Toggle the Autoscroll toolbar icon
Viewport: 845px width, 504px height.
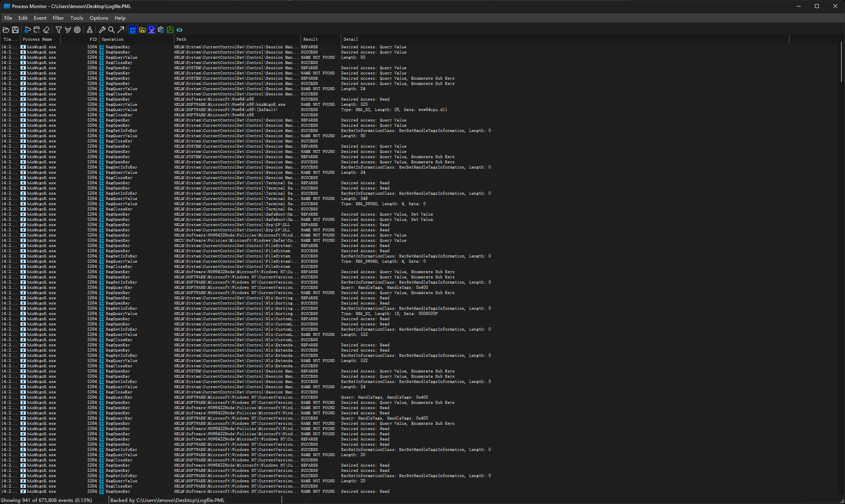tap(37, 30)
